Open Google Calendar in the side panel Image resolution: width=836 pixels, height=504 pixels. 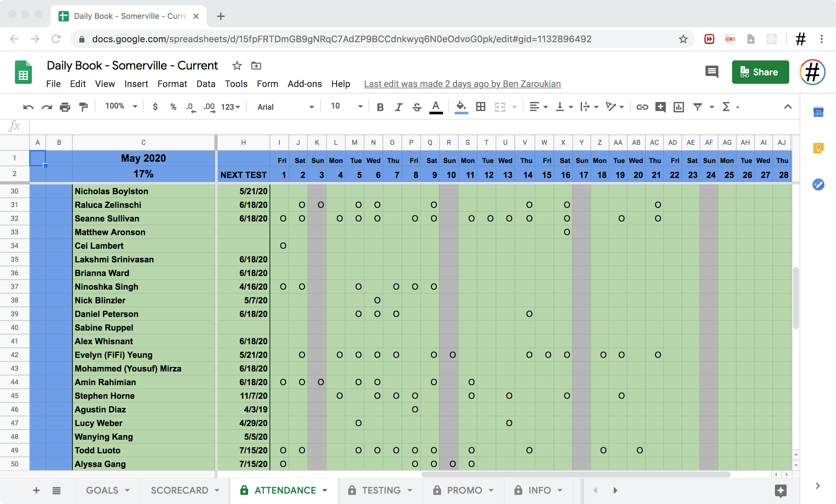click(x=818, y=112)
